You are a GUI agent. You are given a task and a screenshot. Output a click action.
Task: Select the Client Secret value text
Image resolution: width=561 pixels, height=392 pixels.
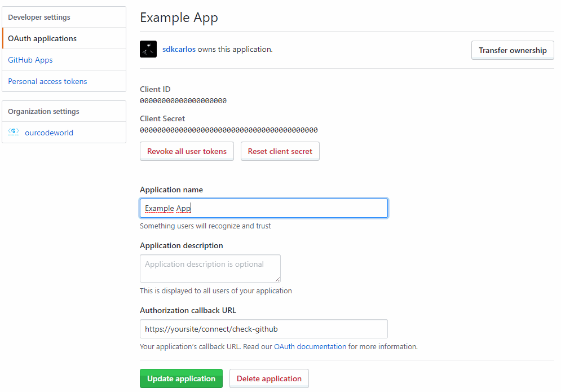(x=229, y=130)
